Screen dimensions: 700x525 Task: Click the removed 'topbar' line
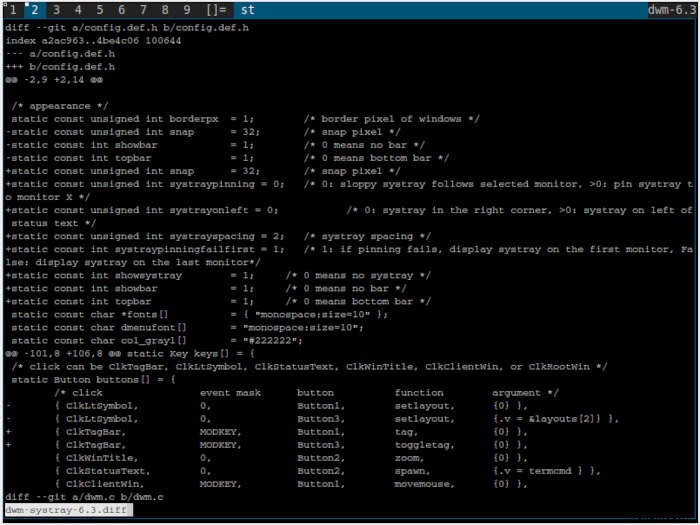(x=227, y=158)
